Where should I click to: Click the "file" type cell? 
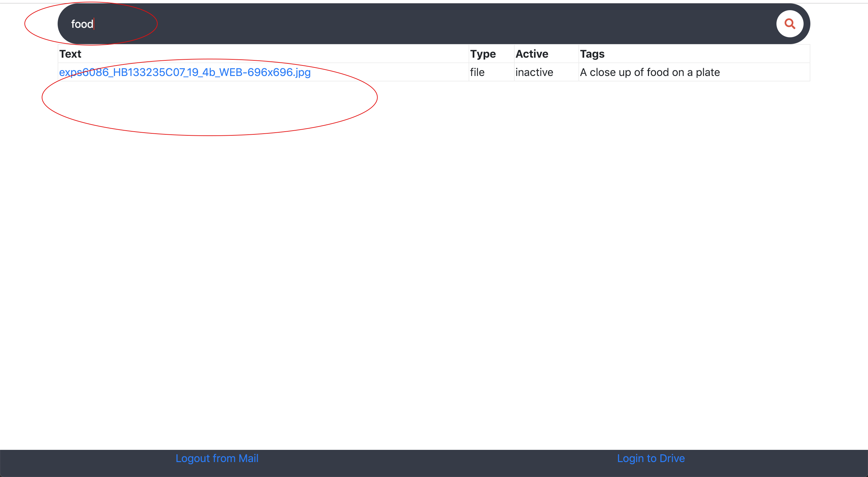[477, 72]
